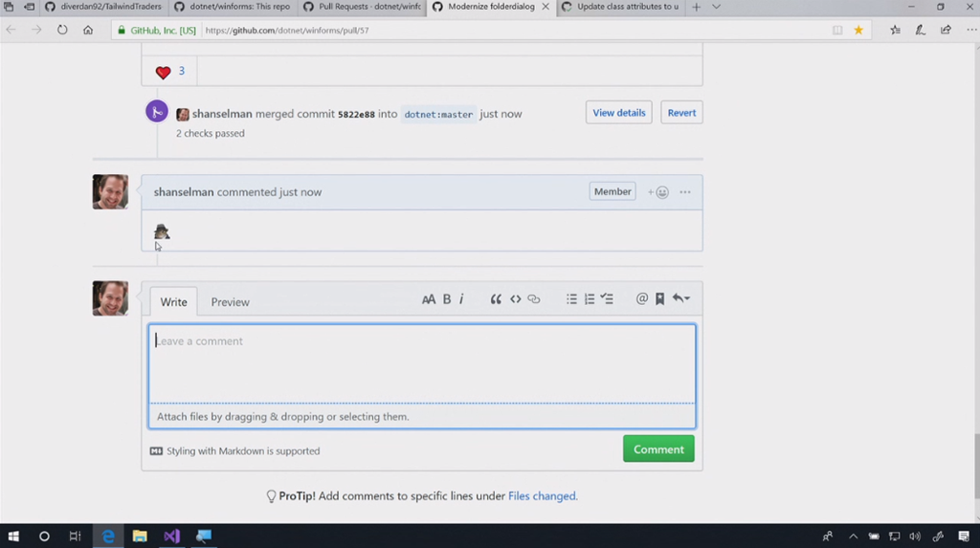The image size is (980, 548).
Task: Insert a bulleted list
Action: (x=571, y=299)
